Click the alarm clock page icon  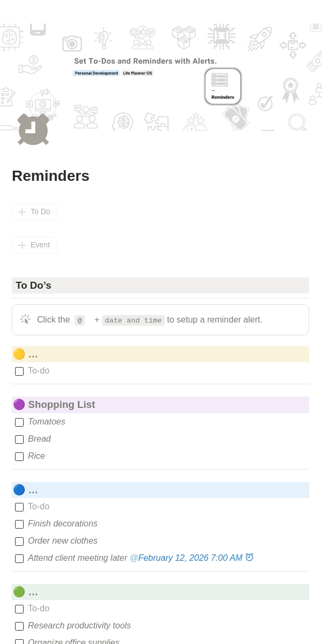pyautogui.click(x=33, y=129)
